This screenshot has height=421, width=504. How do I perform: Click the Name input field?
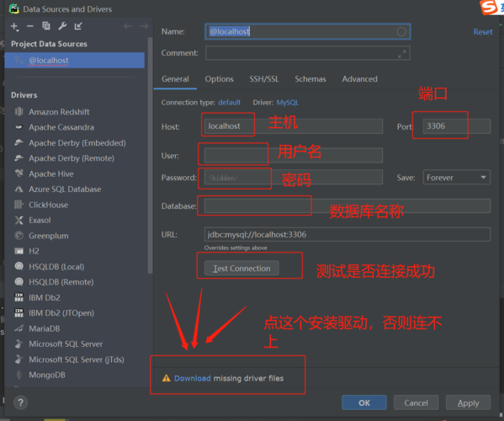pyautogui.click(x=308, y=31)
